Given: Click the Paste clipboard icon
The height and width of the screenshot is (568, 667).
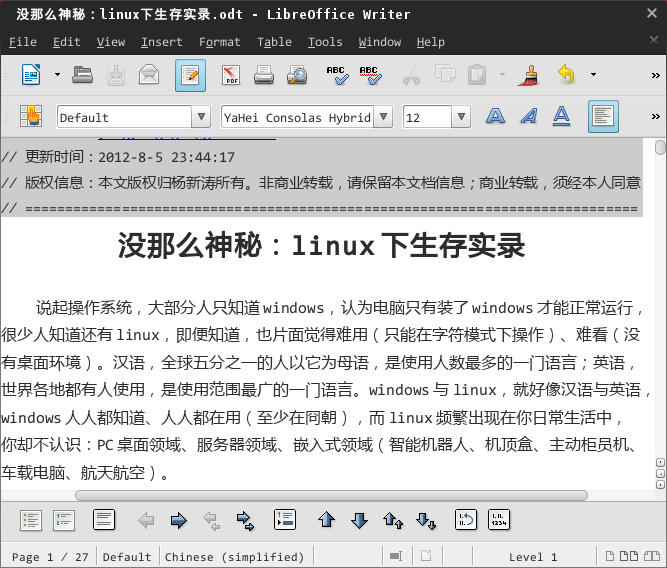Looking at the screenshot, I should click(477, 75).
